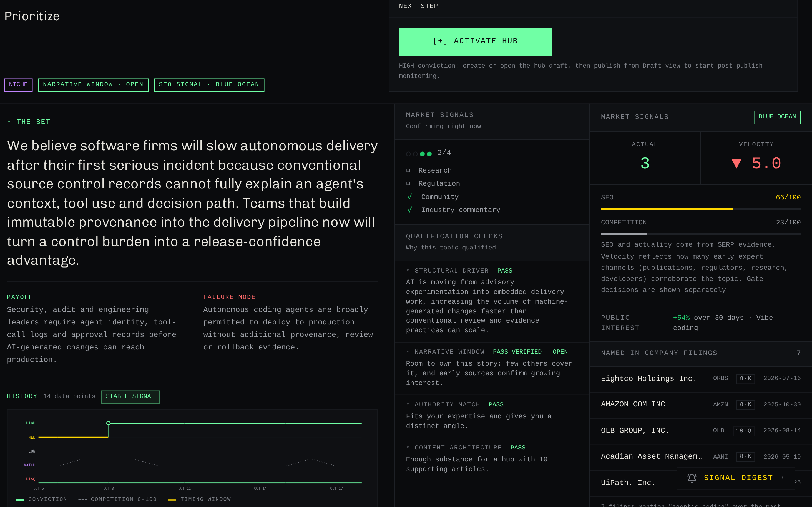Screen dimensions: 812x507
Task: Click the red velocity down arrow
Action: [x=736, y=164]
